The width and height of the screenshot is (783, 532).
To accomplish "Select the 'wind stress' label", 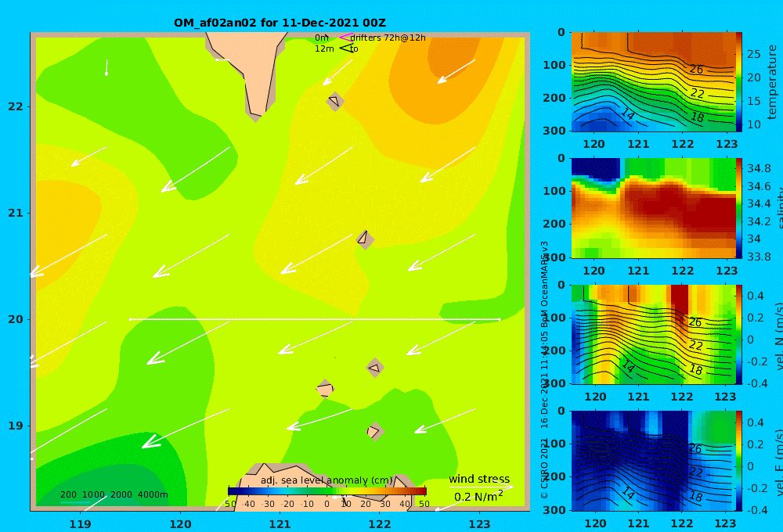I will tap(479, 479).
